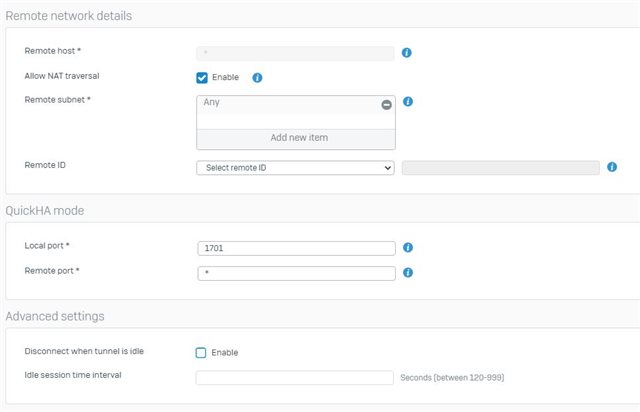The width and height of the screenshot is (640, 412).
Task: Click the Remote ID value text field
Action: (500, 168)
